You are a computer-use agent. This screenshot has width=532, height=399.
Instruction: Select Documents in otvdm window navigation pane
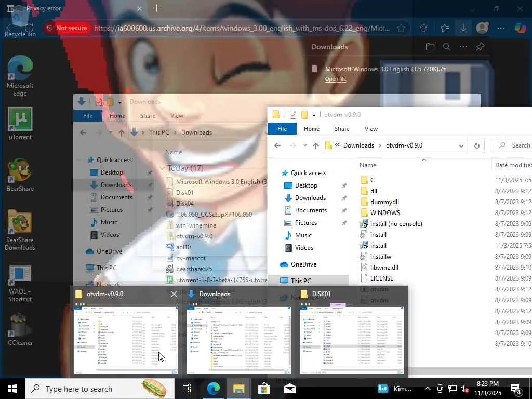click(311, 210)
